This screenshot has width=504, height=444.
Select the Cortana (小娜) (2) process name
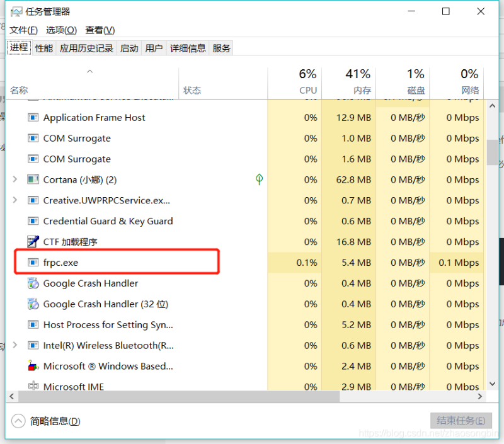pyautogui.click(x=80, y=179)
